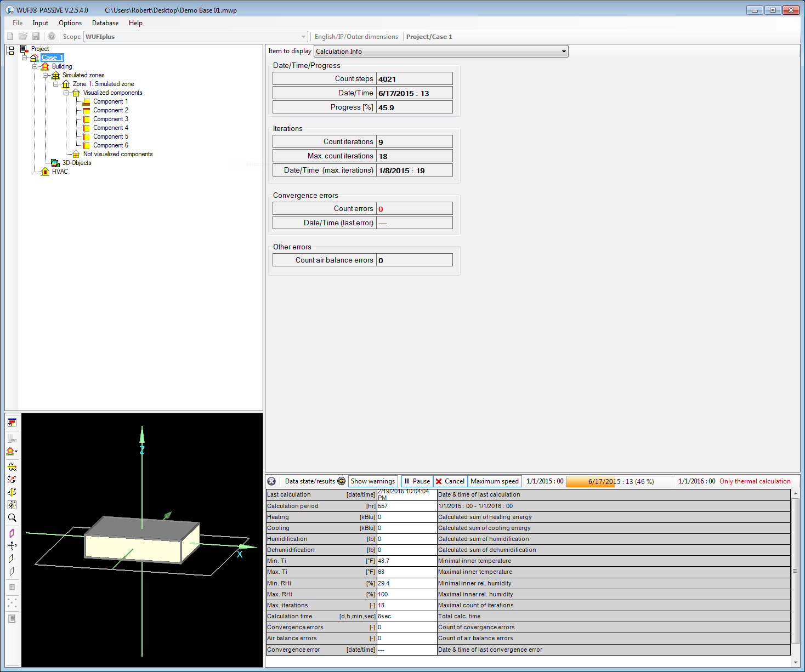The image size is (805, 672).
Task: Open the Database menu
Action: pos(105,23)
